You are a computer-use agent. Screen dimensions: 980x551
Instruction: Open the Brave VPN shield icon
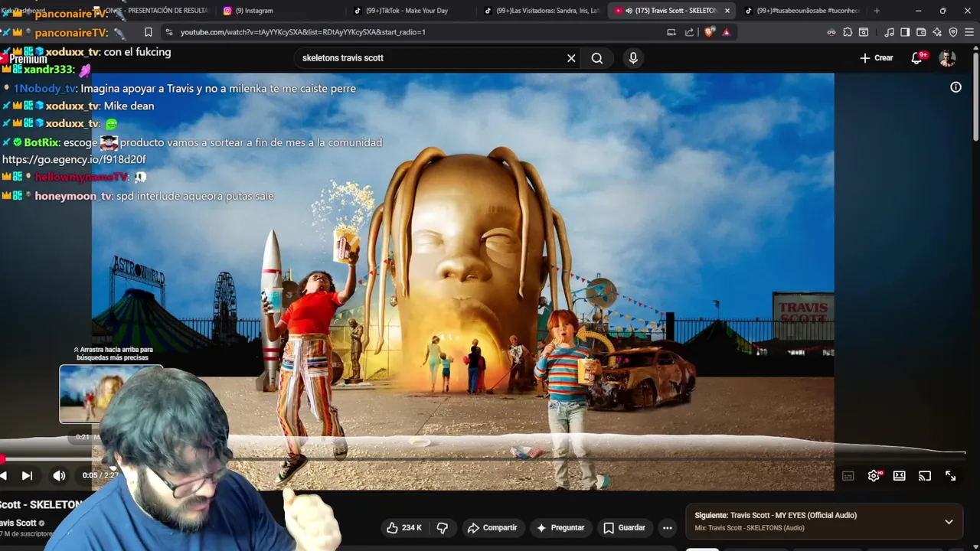953,32
